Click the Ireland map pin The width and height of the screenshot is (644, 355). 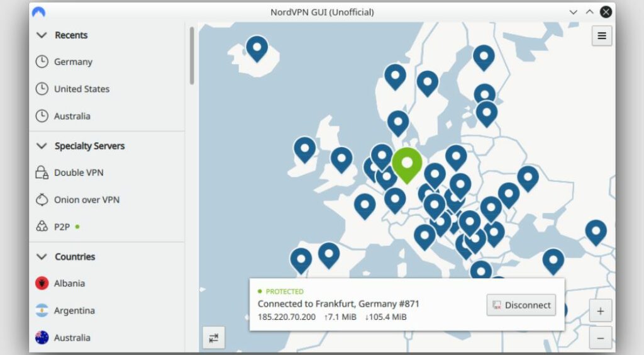305,150
